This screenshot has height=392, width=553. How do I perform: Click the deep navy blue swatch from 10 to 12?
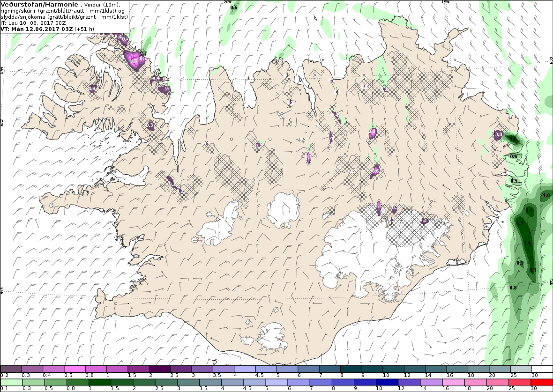[387, 383]
